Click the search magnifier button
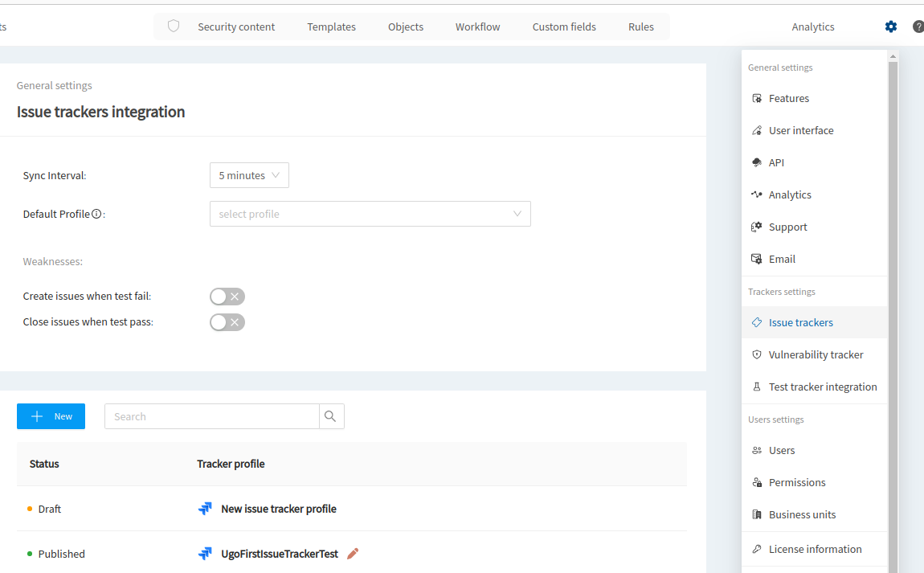 [x=331, y=416]
